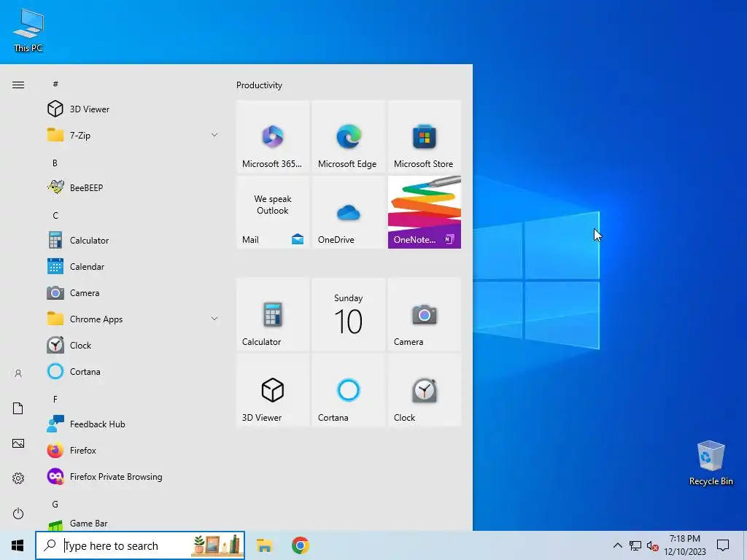
Task: Open File Explorer from the taskbar
Action: (x=264, y=545)
